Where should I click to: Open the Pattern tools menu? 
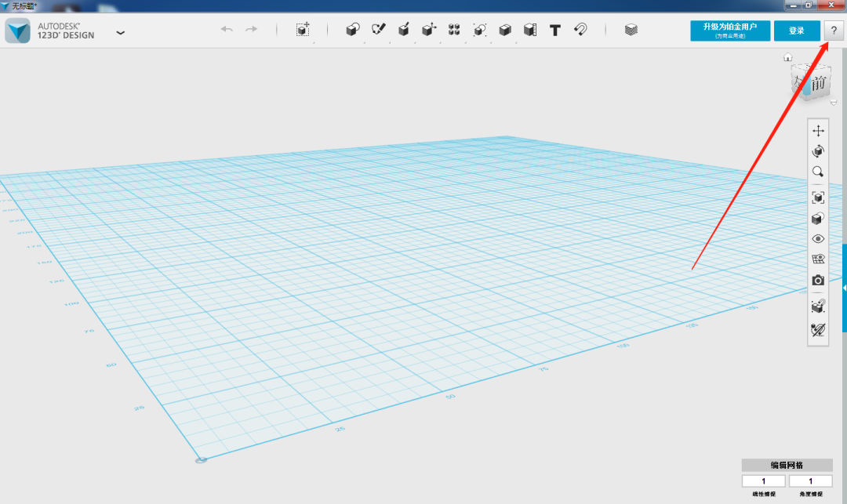click(x=454, y=29)
